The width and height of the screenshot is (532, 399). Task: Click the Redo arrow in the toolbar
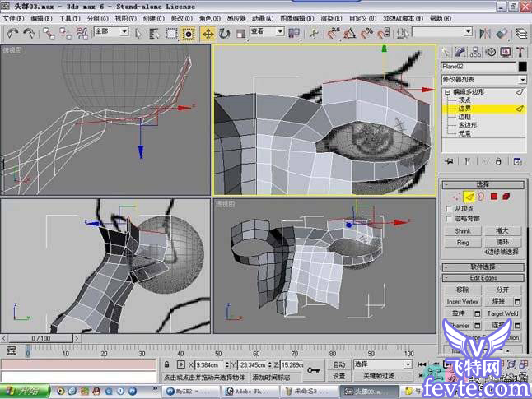[x=30, y=33]
